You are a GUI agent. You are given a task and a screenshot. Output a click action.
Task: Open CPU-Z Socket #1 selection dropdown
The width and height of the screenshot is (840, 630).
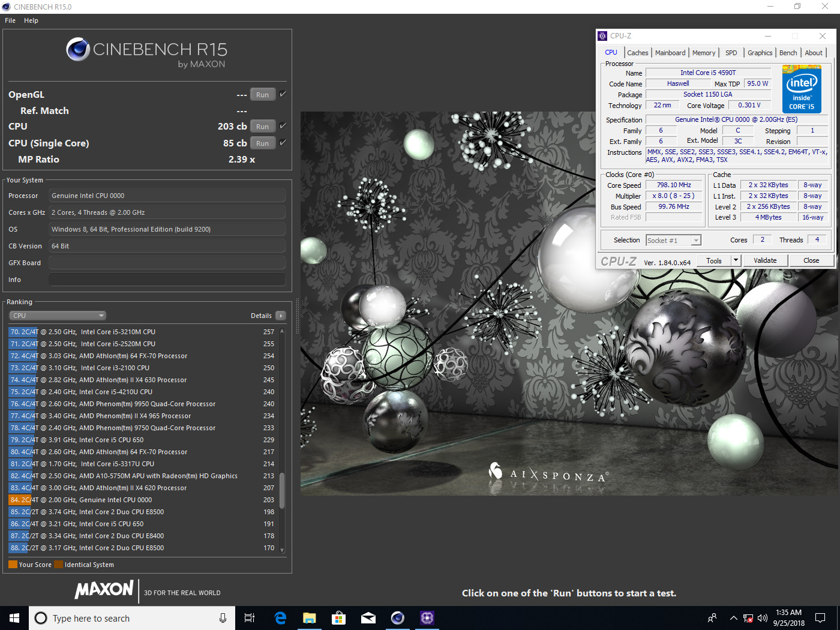tap(673, 240)
